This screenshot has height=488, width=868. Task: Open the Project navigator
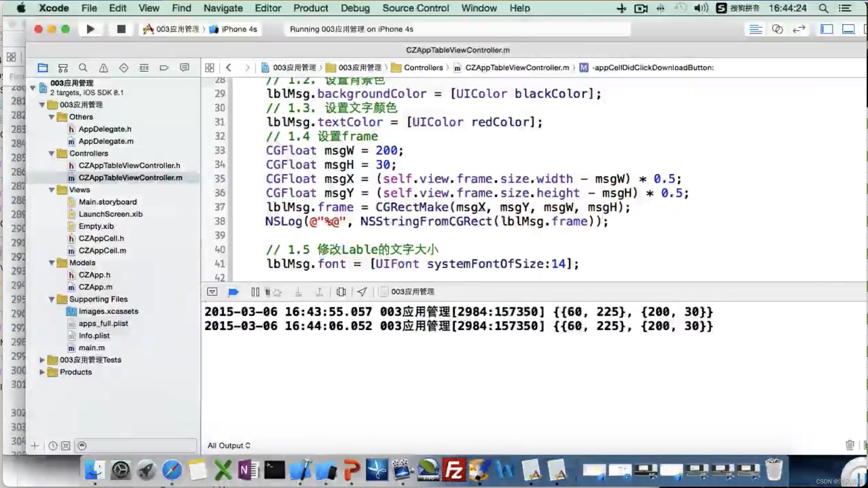point(43,68)
